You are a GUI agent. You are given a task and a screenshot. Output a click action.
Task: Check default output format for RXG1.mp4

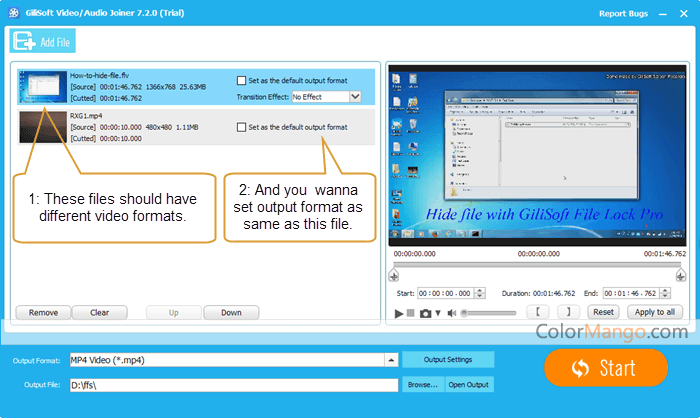241,127
